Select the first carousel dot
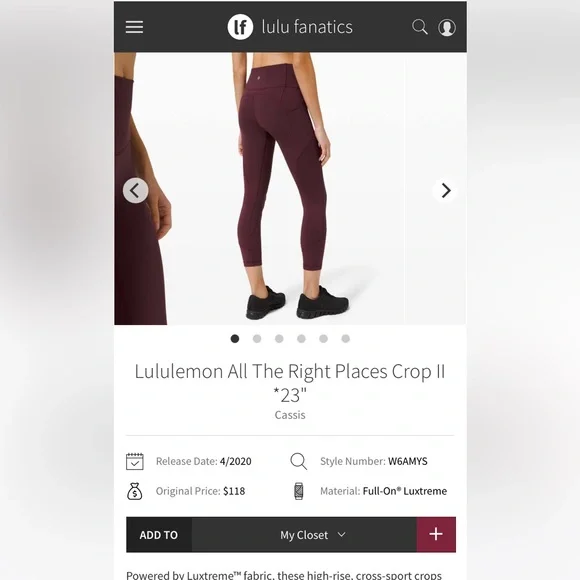 click(x=235, y=338)
